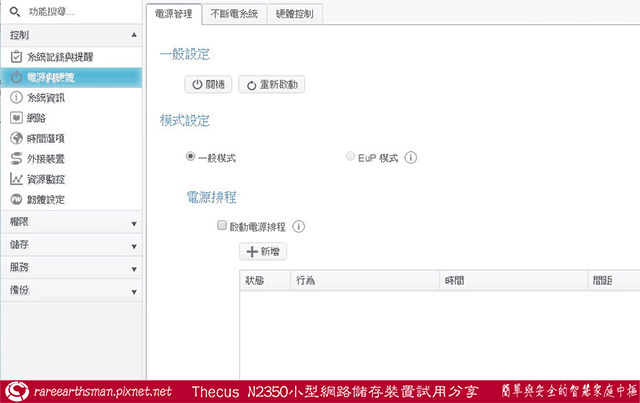Image resolution: width=640 pixels, height=403 pixels.
Task: Open the 資源監控 chart icon
Action: tap(16, 179)
